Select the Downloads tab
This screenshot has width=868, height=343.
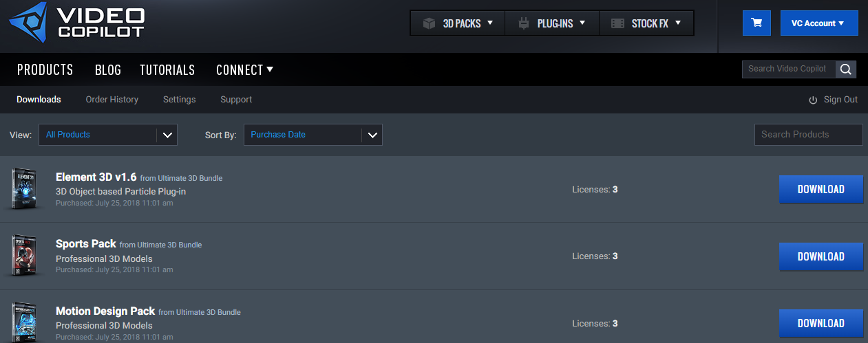tap(39, 100)
